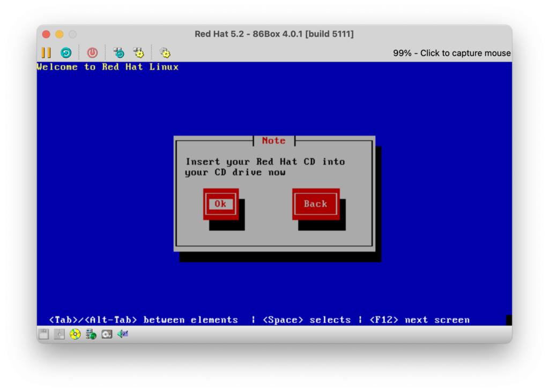Click the red ACPI power-off icon

point(92,53)
